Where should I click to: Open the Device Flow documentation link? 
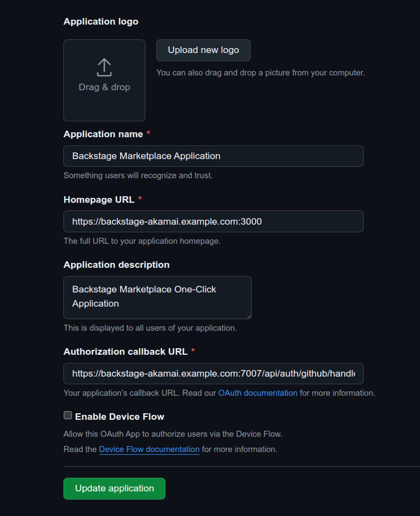(149, 449)
